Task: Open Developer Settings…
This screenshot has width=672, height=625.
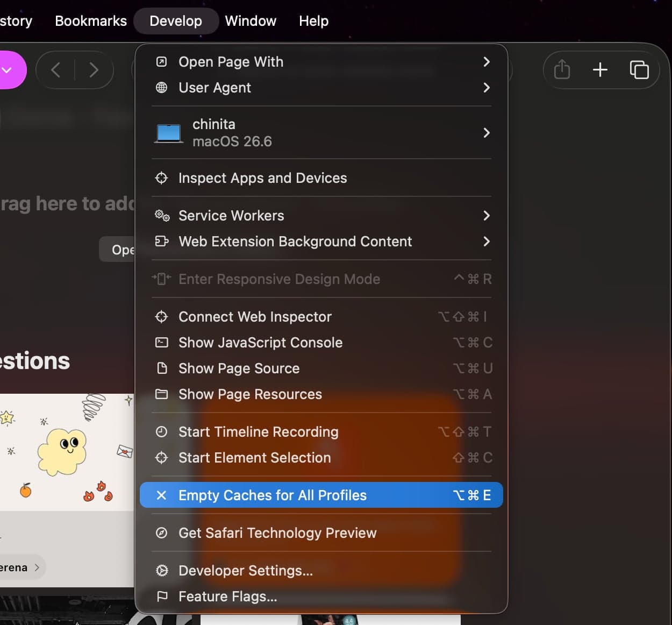Action: (x=321, y=571)
